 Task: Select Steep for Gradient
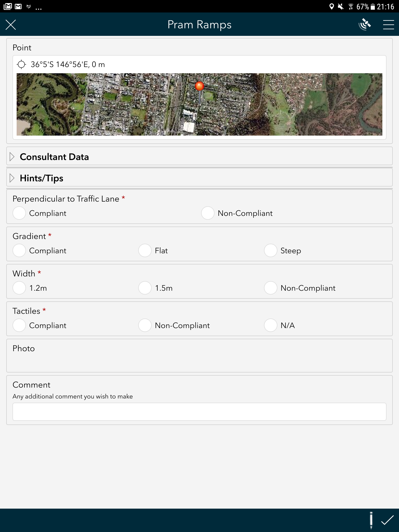[x=283, y=251]
